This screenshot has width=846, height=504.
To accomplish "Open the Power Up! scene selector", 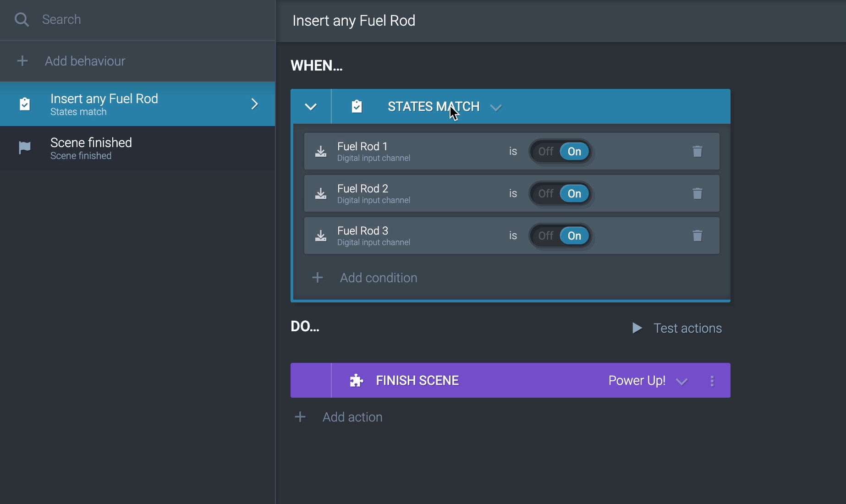I will (681, 381).
